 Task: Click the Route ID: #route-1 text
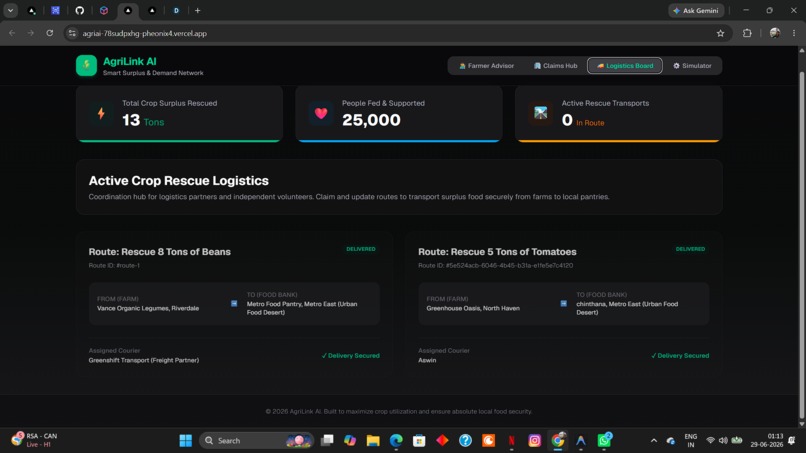114,265
